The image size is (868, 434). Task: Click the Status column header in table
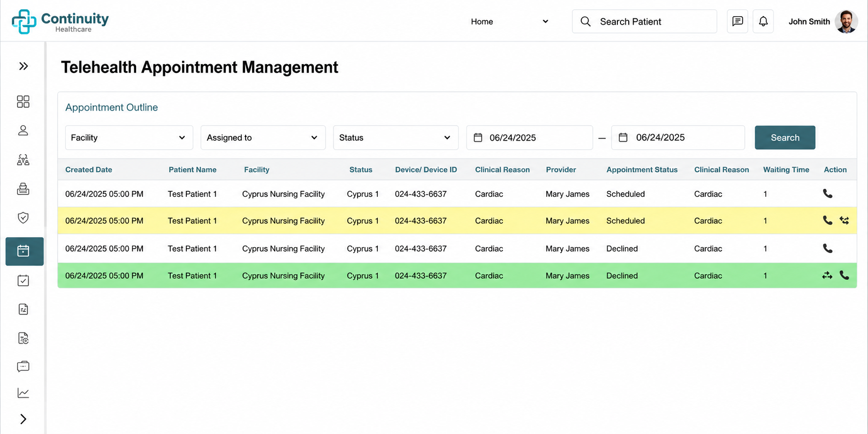pyautogui.click(x=361, y=170)
